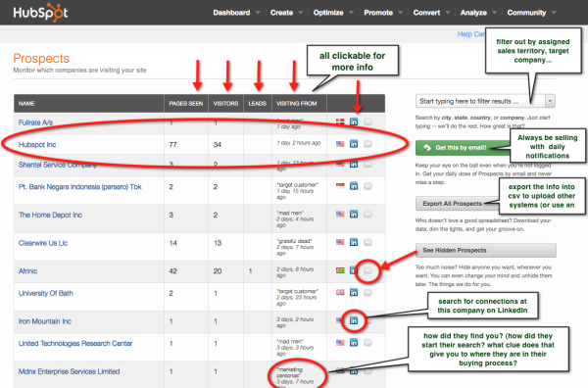The height and width of the screenshot is (388, 588).
Task: Expand the Dashboard menu arrow
Action: click(258, 13)
